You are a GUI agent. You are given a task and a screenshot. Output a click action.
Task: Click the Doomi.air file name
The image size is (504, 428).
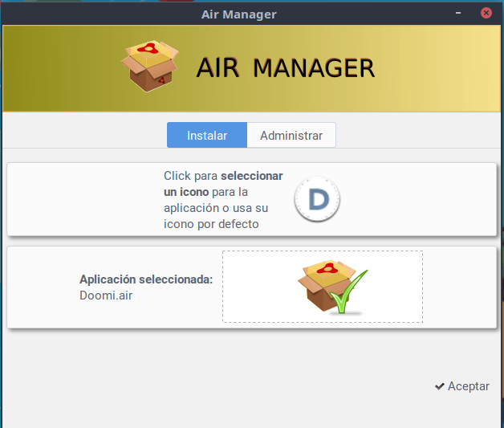coord(106,296)
